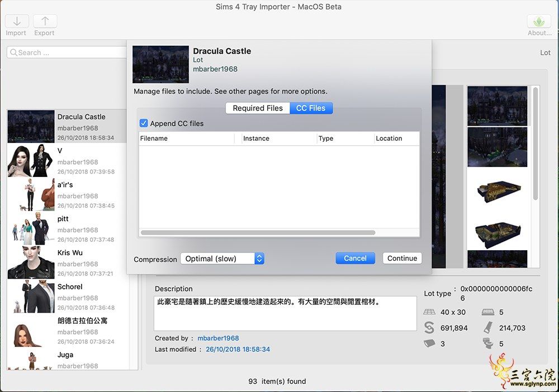
Task: Click the toilet bathroom count icon
Action: (x=487, y=343)
